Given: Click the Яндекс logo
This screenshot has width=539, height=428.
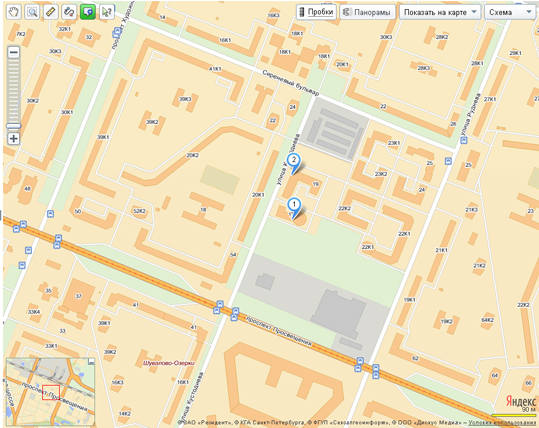Looking at the screenshot, I should point(521,401).
